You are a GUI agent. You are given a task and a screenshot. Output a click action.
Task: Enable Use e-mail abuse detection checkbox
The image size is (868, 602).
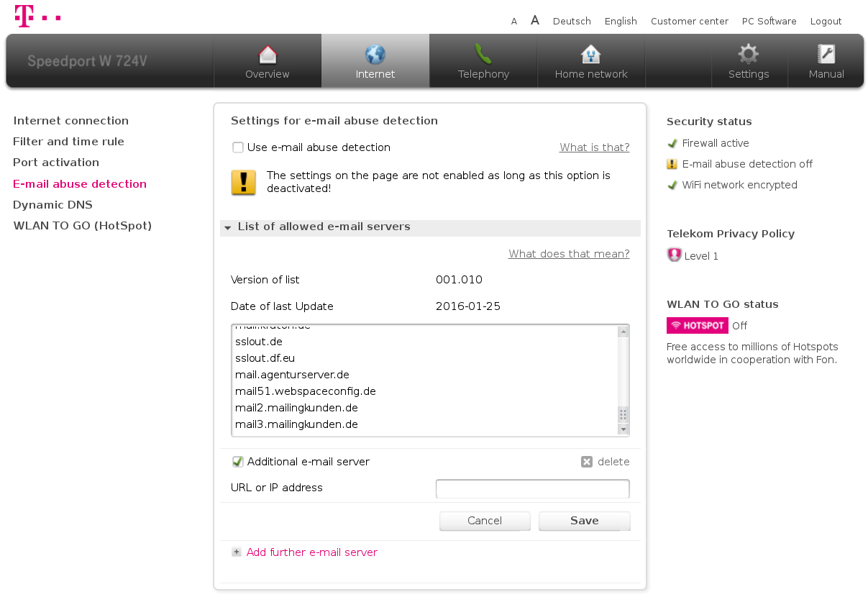pyautogui.click(x=238, y=147)
